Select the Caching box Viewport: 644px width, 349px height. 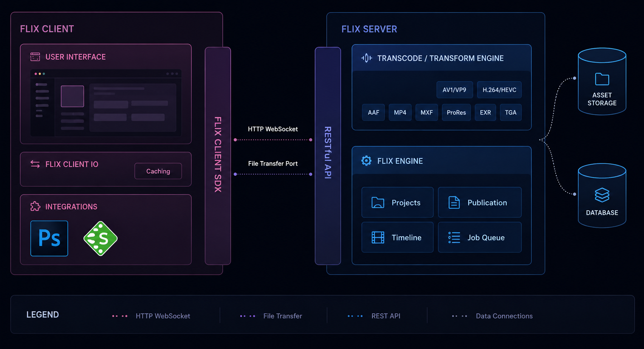coord(158,171)
